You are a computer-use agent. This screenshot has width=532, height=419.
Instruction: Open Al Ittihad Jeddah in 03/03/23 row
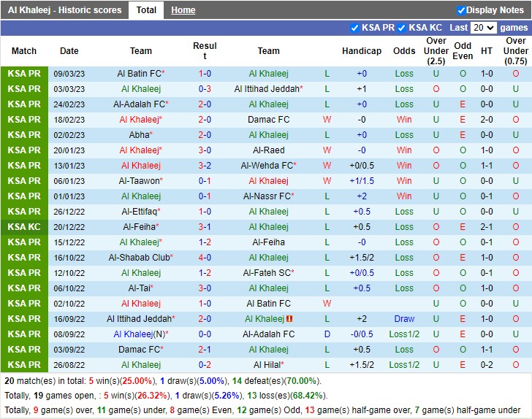click(x=268, y=89)
